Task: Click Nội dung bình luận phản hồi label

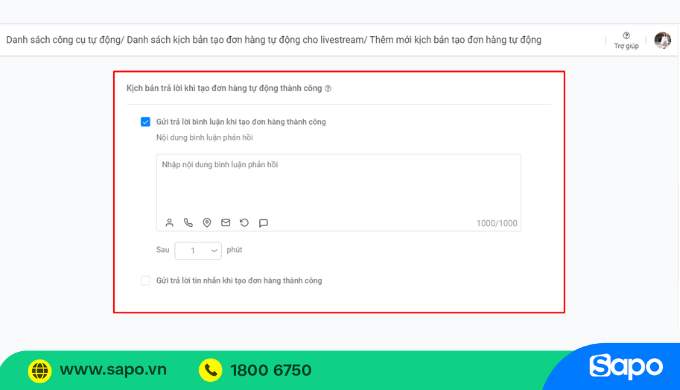Action: coord(204,138)
